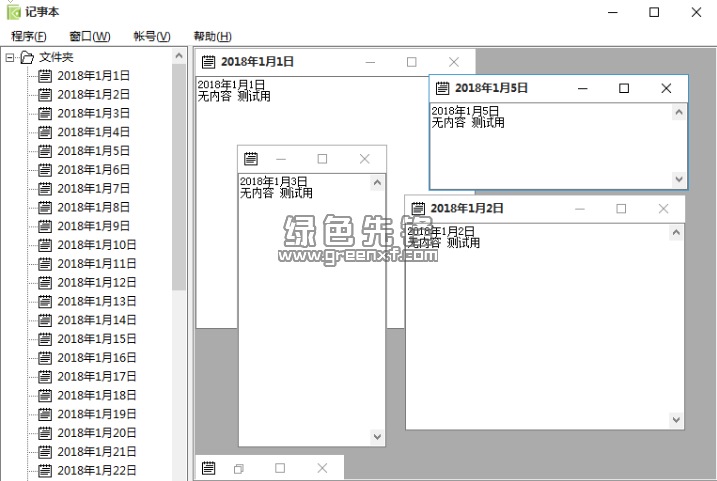Select 2018年1月19日 in the tree
717x481 pixels.
coord(96,414)
